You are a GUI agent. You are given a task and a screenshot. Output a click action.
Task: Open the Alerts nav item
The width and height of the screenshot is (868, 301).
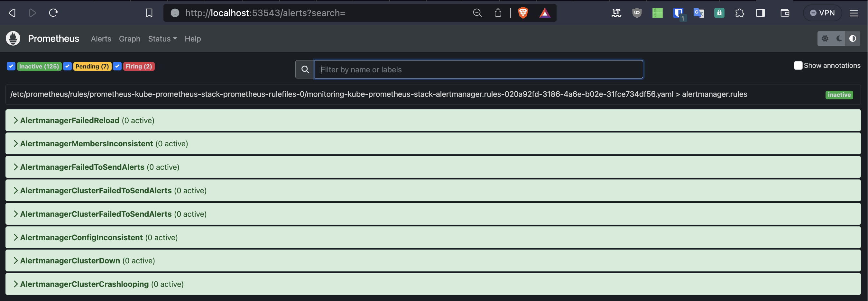(101, 39)
